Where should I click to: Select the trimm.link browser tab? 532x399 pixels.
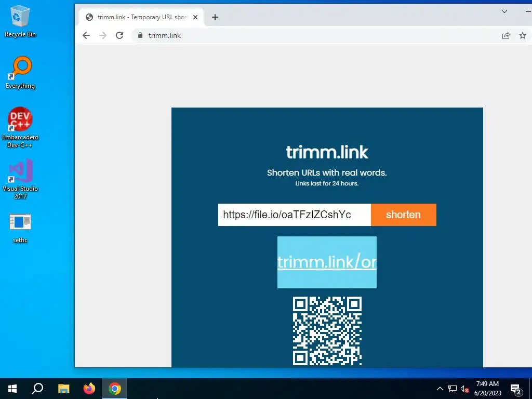tap(141, 17)
